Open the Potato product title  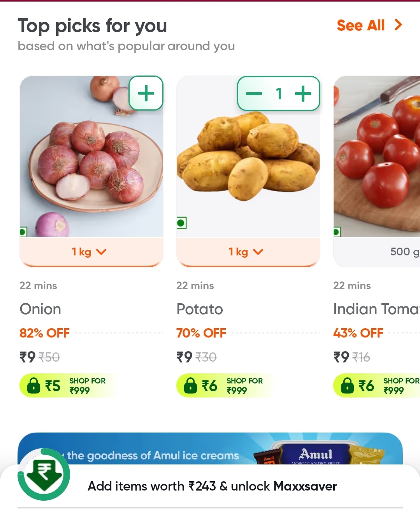[x=200, y=309]
